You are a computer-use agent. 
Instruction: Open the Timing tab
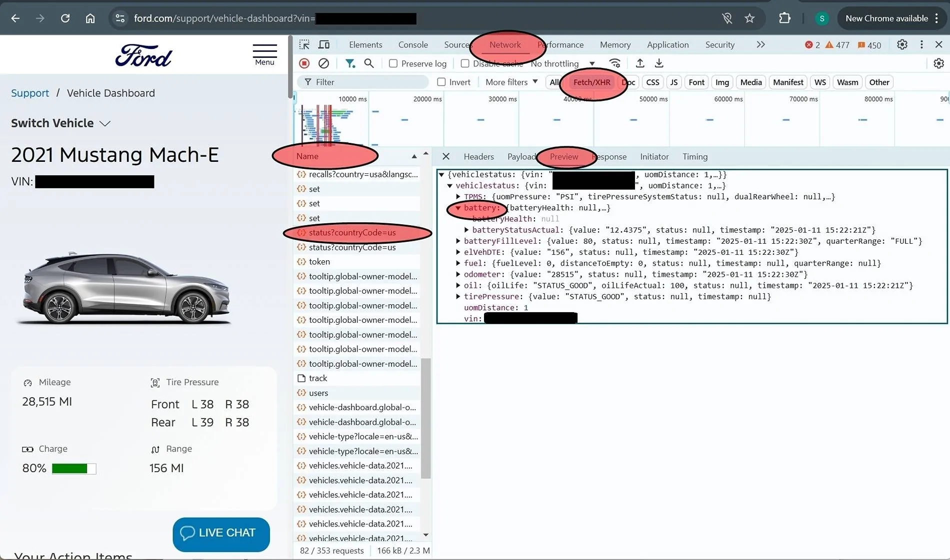[695, 156]
